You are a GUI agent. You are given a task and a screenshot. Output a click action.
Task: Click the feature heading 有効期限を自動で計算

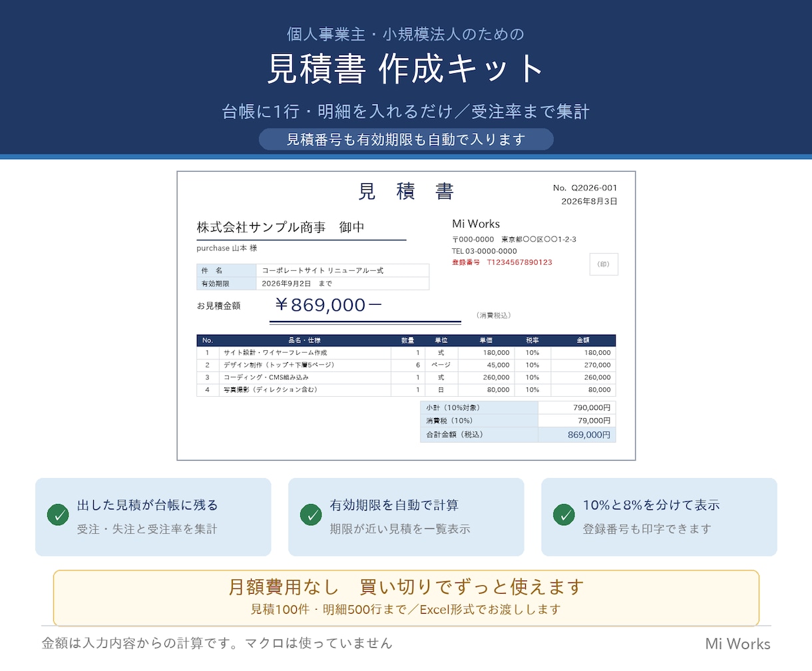pyautogui.click(x=394, y=505)
